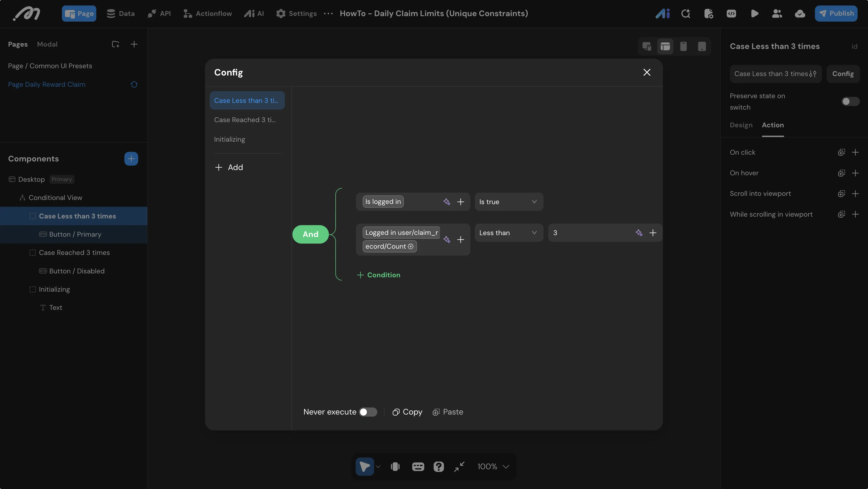868x489 pixels.
Task: Add an On click action
Action: pos(855,152)
